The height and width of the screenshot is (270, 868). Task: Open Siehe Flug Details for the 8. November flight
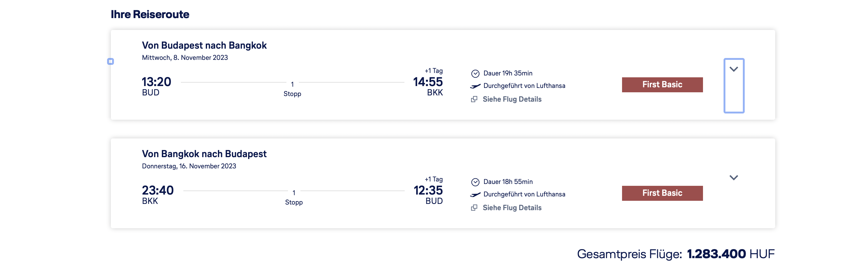tap(512, 99)
